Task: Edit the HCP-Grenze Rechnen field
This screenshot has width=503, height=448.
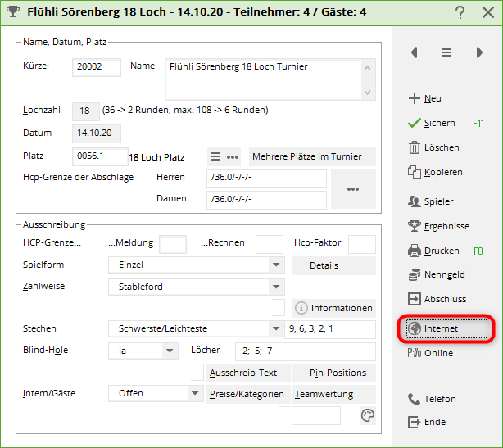Action: (270, 244)
